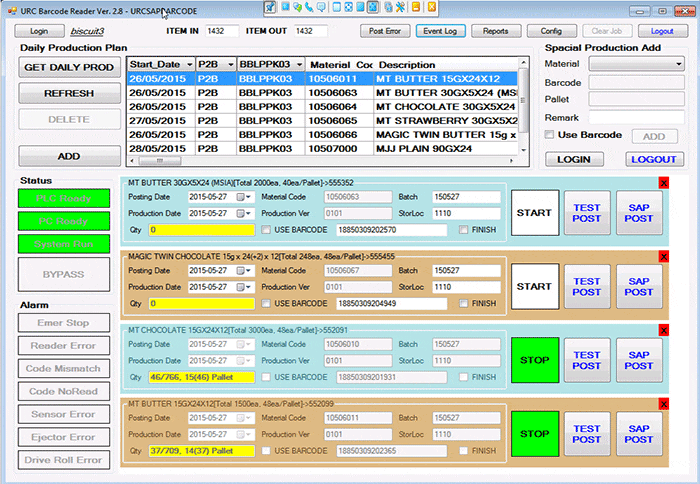Screen dimensions: 700x484
Task: Click the pin icon on the remote toolbar
Action: tap(270, 7)
